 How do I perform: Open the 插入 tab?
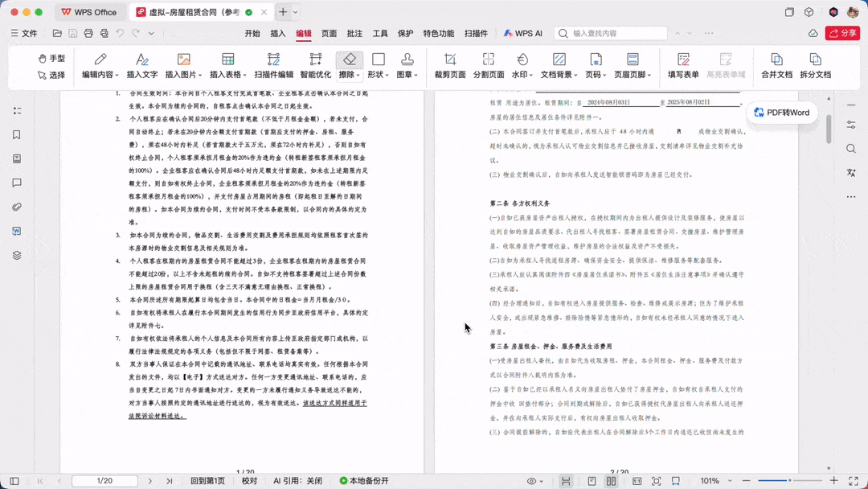pyautogui.click(x=278, y=33)
